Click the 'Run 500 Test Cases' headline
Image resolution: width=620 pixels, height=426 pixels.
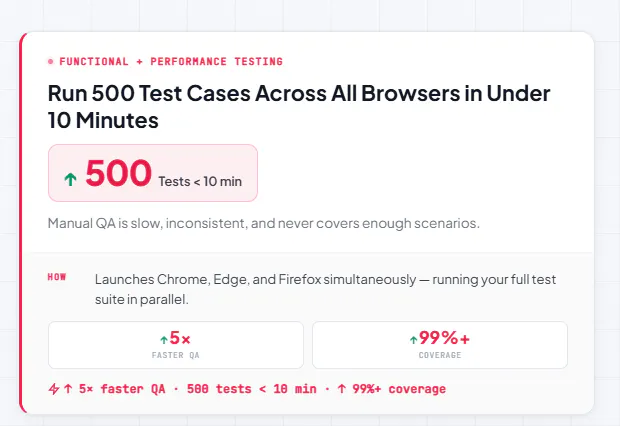coord(299,106)
